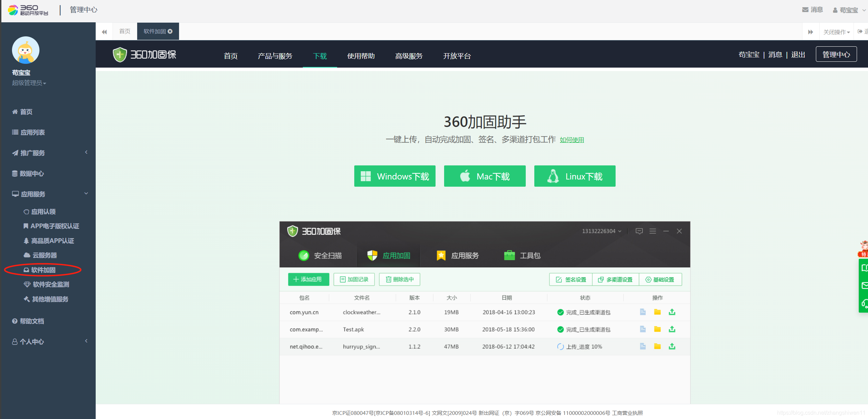Close the 软件加固 tab
Screen dimensions: 868x419
(x=170, y=31)
